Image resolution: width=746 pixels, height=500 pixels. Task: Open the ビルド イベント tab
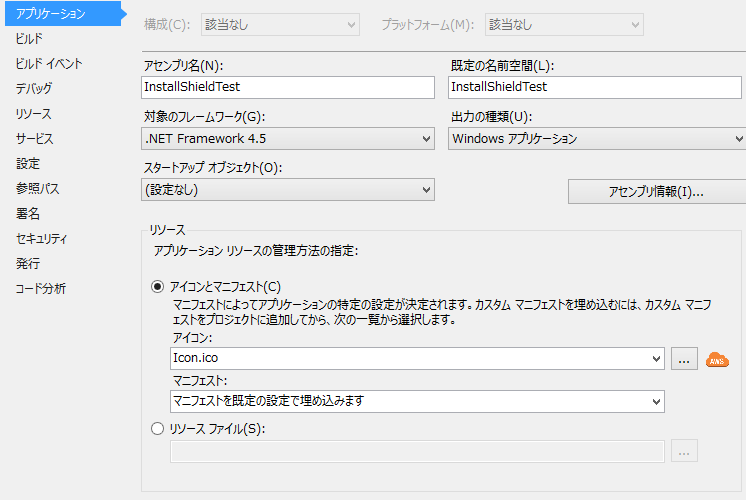(49, 63)
